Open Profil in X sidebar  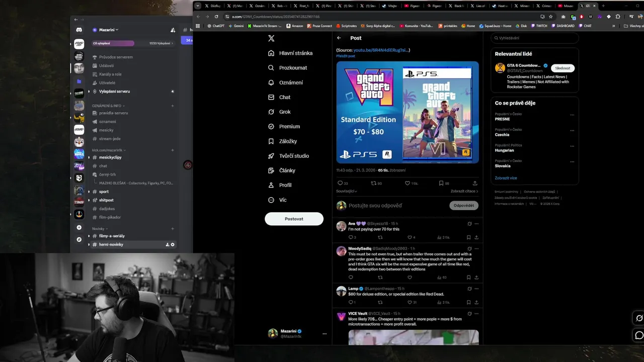click(x=280, y=185)
